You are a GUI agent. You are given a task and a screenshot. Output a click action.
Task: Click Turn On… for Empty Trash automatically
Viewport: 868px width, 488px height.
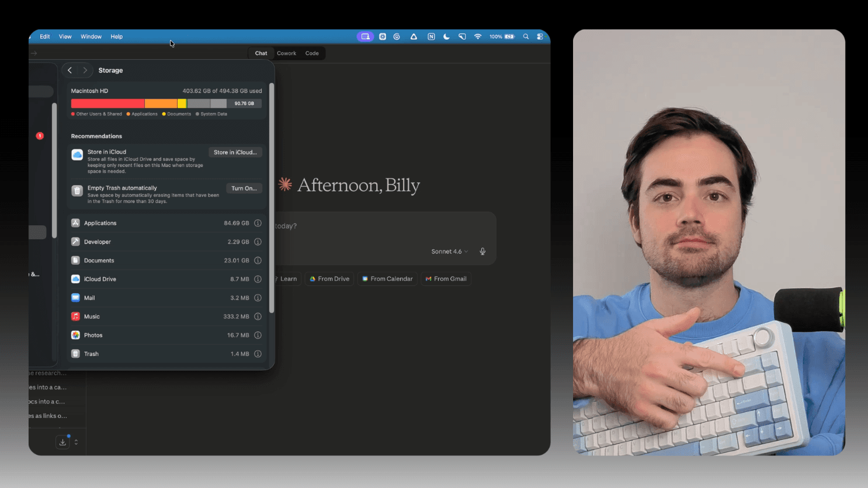click(x=244, y=189)
